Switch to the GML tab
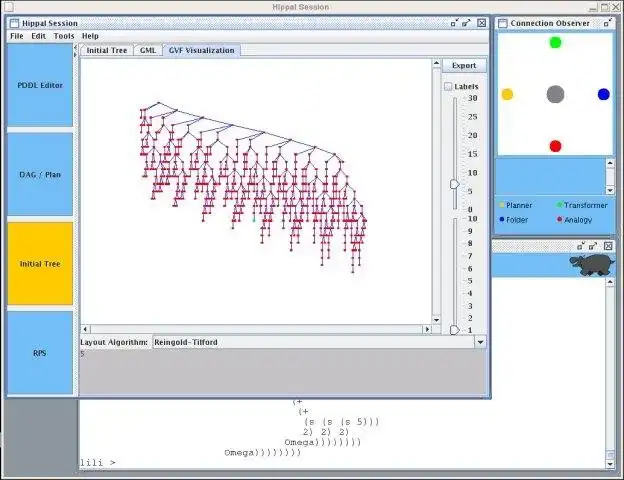The height and width of the screenshot is (480, 624). (148, 51)
